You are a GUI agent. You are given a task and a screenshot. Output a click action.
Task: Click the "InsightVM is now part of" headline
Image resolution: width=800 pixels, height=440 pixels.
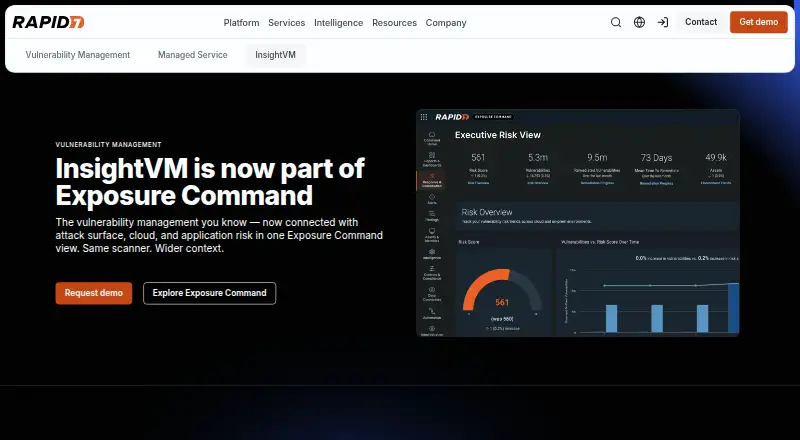click(x=210, y=168)
